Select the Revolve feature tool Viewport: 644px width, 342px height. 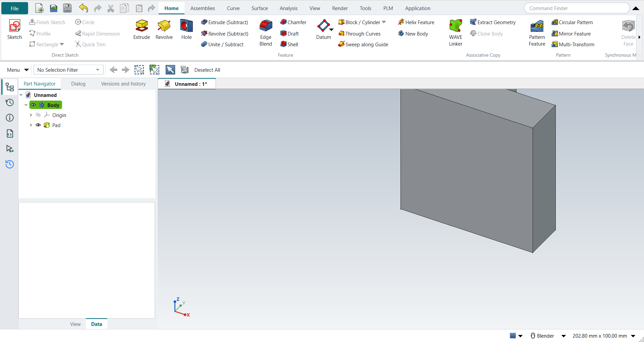164,30
